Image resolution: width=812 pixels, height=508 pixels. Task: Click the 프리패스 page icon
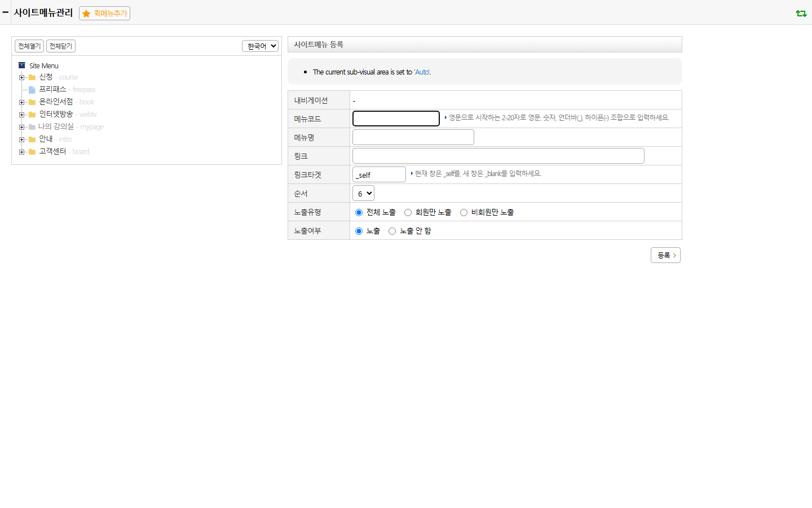(x=32, y=90)
